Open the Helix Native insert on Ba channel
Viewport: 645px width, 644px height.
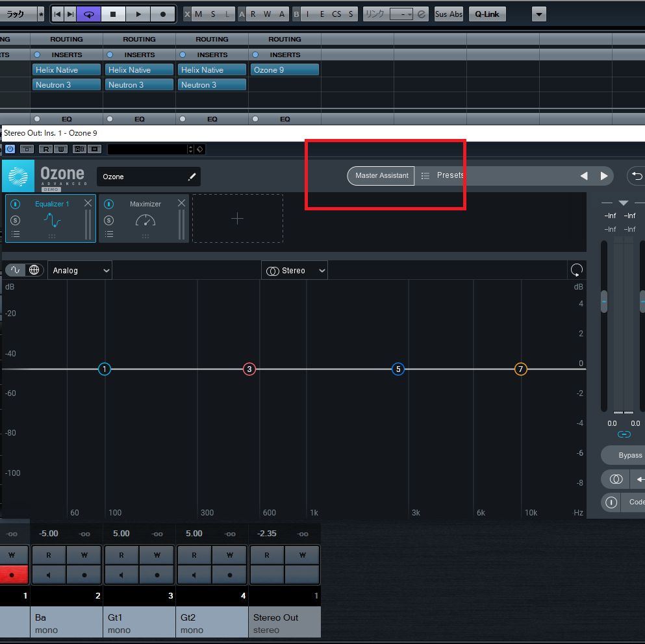(x=67, y=70)
